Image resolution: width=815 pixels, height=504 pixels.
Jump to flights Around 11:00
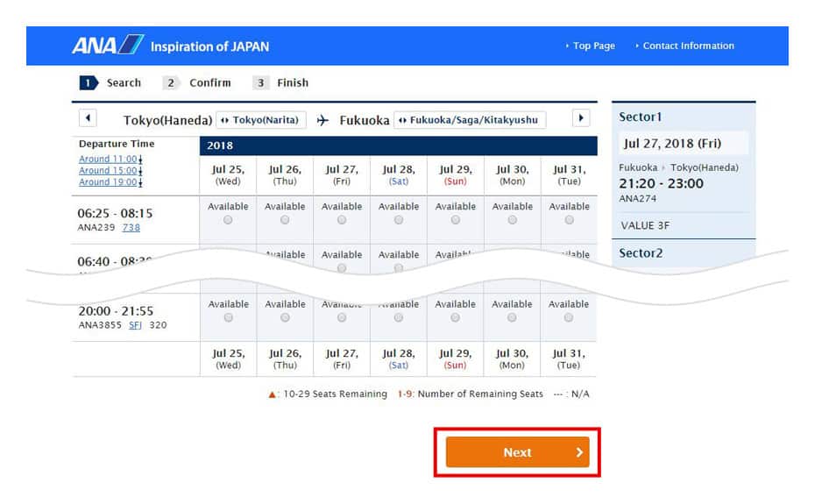click(109, 160)
